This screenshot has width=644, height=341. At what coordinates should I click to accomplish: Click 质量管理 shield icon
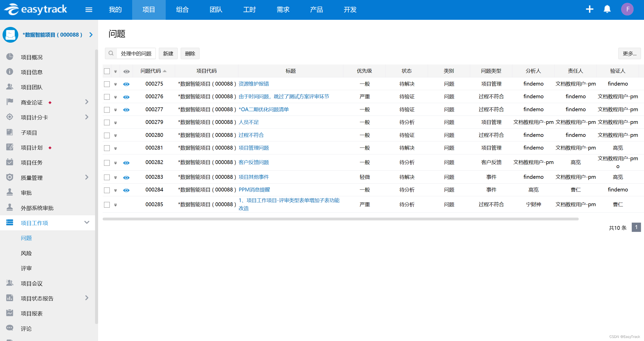point(10,177)
